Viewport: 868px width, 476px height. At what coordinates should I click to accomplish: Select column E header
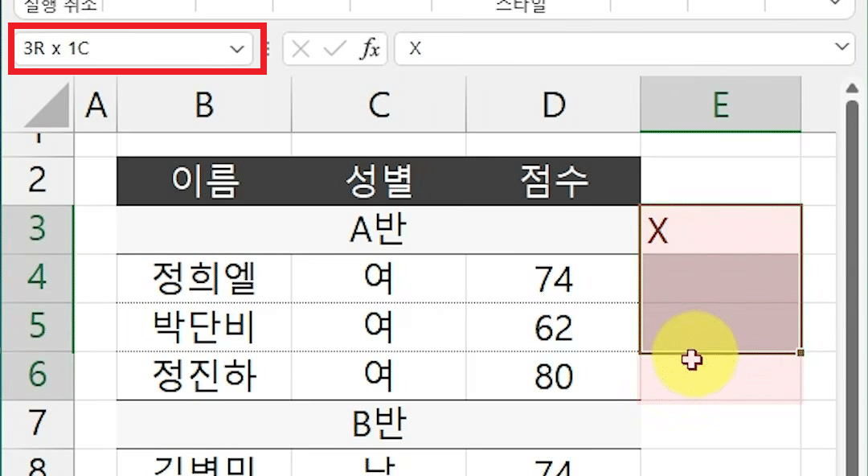click(721, 105)
